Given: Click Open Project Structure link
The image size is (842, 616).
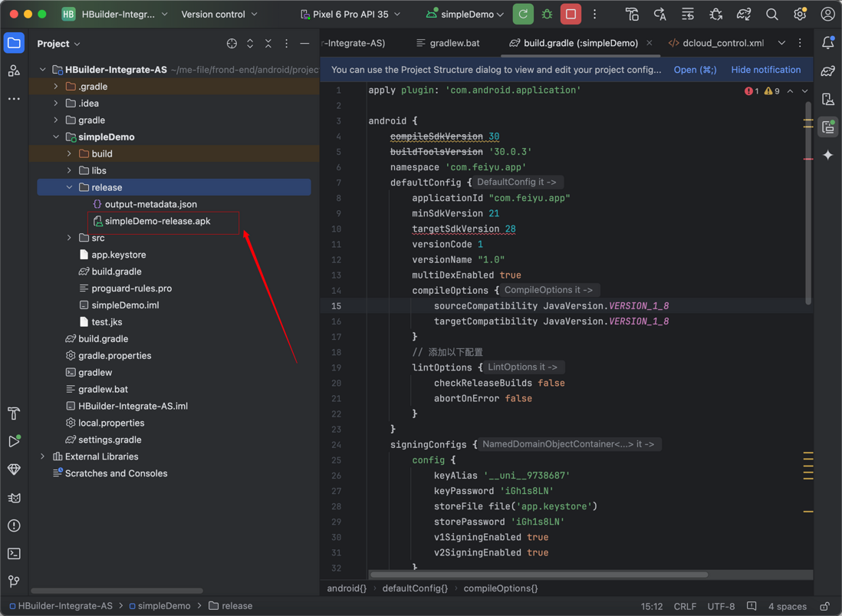Looking at the screenshot, I should point(695,70).
